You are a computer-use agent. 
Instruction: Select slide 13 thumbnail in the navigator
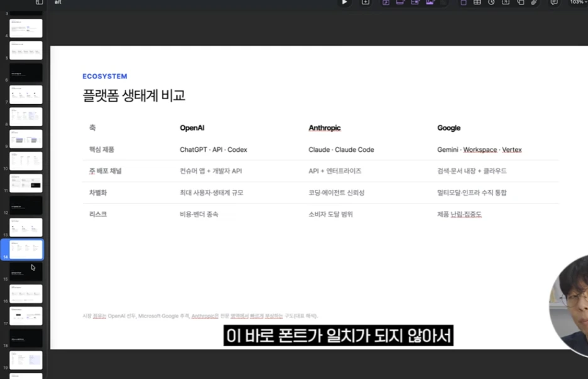(26, 227)
